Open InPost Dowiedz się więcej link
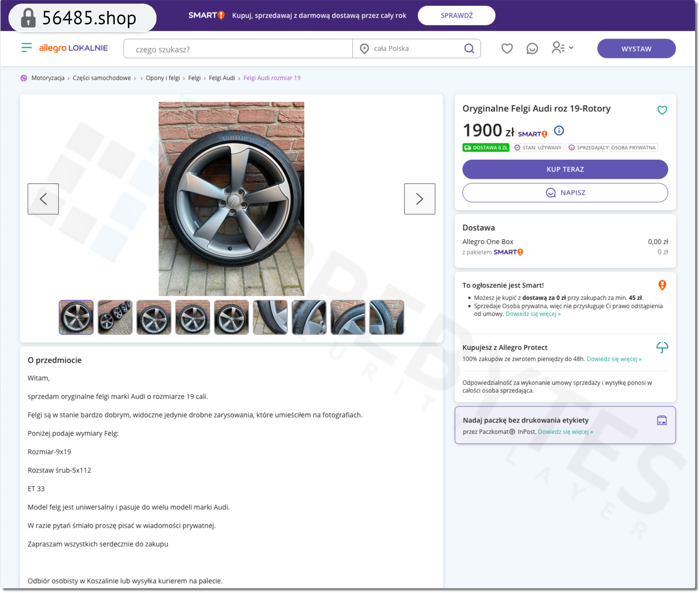This screenshot has width=700, height=593. 565,432
